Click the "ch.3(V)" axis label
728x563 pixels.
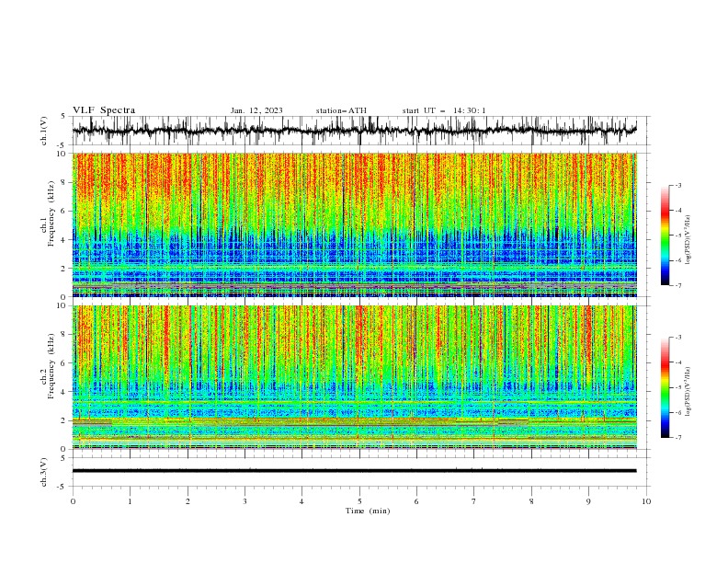44,472
